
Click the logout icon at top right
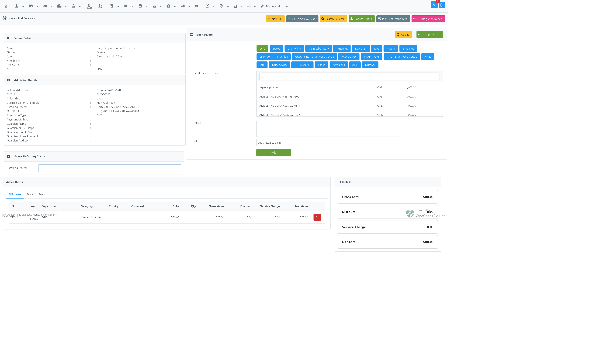[442, 5]
